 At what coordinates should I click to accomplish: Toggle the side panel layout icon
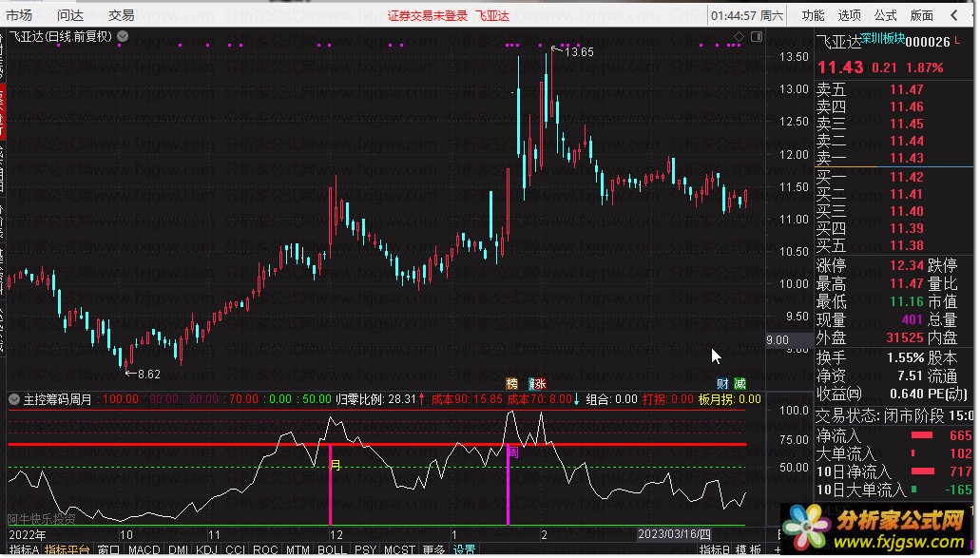click(757, 37)
